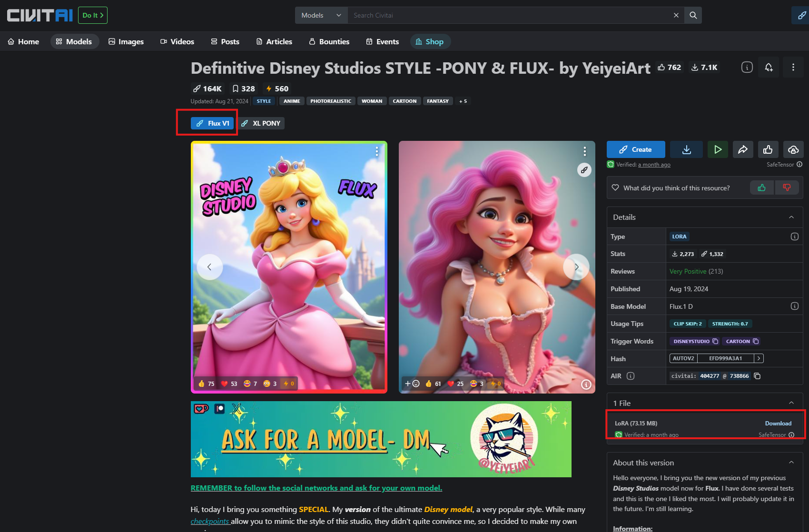Open the Events tab
Screen dimensions: 809x532
[x=383, y=41]
